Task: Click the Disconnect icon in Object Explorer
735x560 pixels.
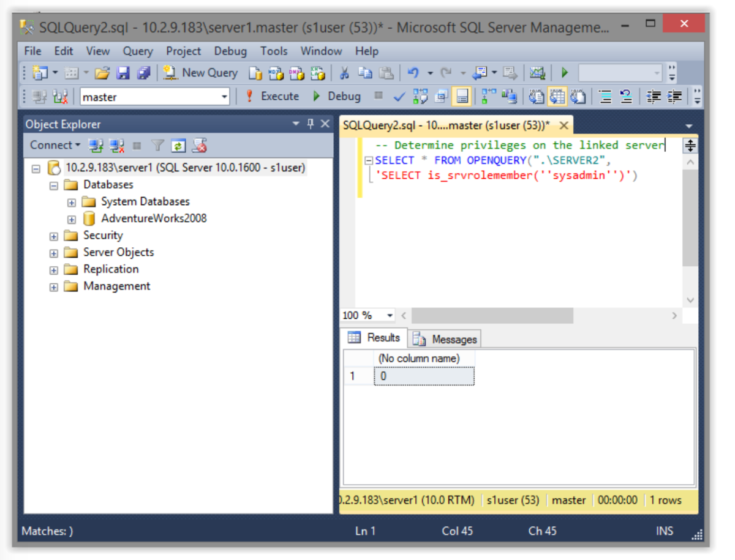Action: (116, 145)
